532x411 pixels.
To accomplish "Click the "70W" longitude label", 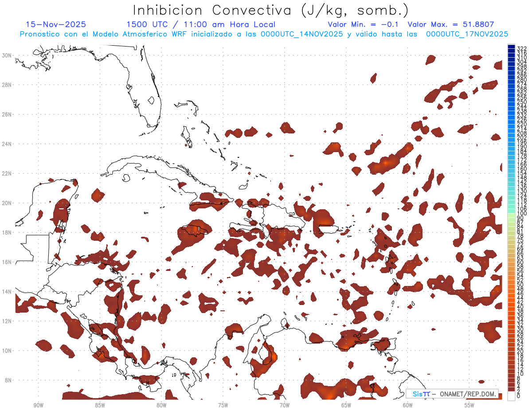I will [x=285, y=405].
